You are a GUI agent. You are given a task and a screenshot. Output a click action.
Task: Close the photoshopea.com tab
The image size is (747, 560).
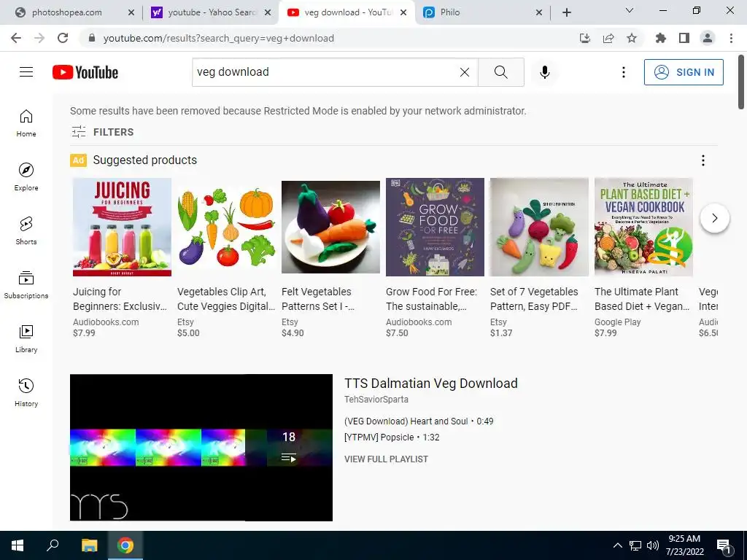coord(131,12)
